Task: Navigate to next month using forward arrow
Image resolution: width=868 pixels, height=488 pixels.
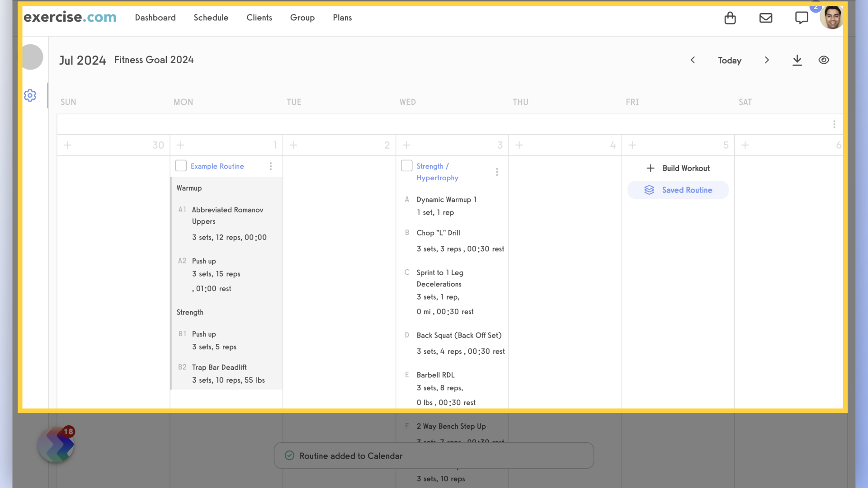Action: 767,60
